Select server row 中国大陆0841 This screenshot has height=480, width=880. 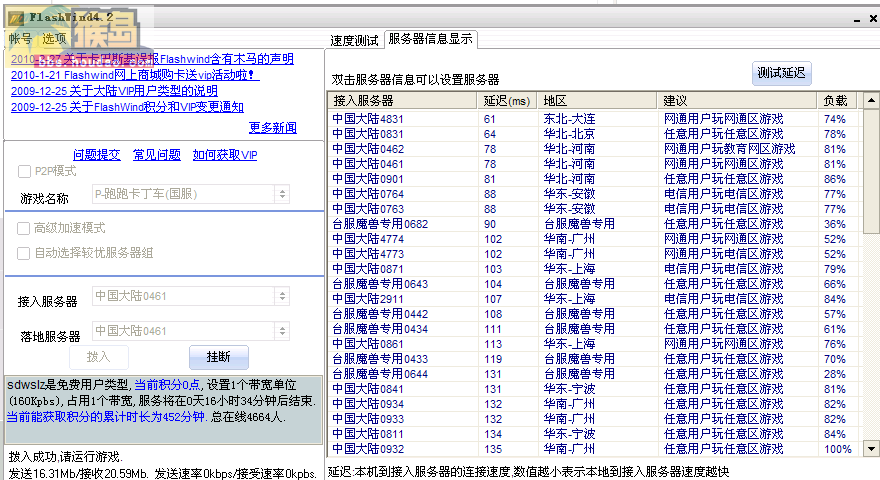pyautogui.click(x=594, y=389)
